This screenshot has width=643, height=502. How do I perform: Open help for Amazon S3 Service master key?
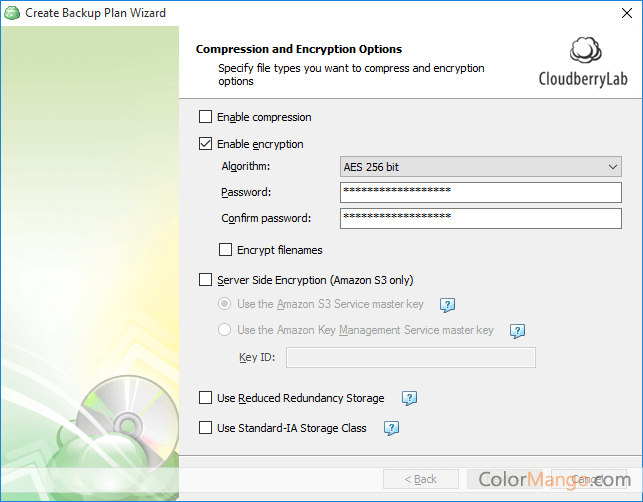[448, 305]
